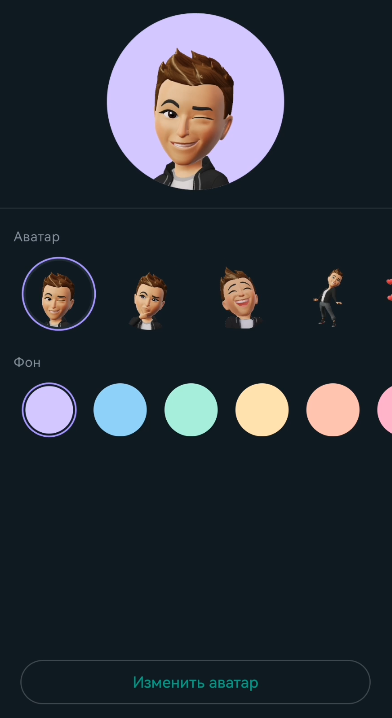This screenshot has height=718, width=392.
Task: Choose the peach background circle
Action: pos(333,409)
